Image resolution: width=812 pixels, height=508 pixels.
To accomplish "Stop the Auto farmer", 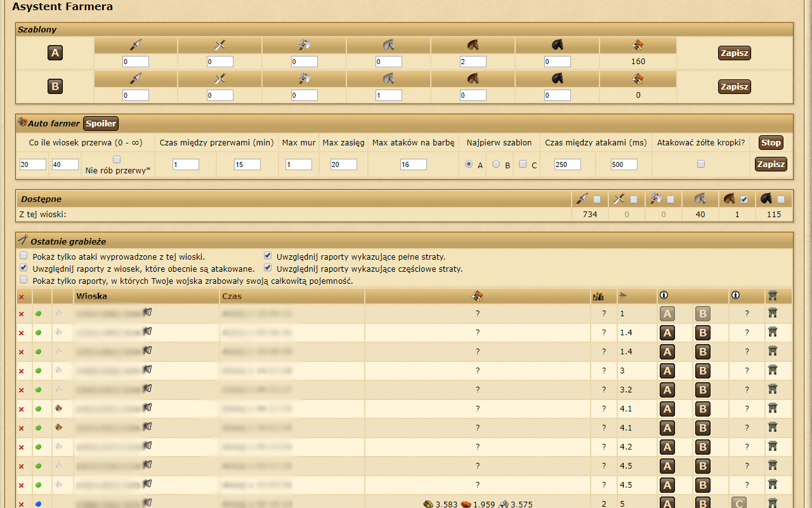I will [x=771, y=142].
